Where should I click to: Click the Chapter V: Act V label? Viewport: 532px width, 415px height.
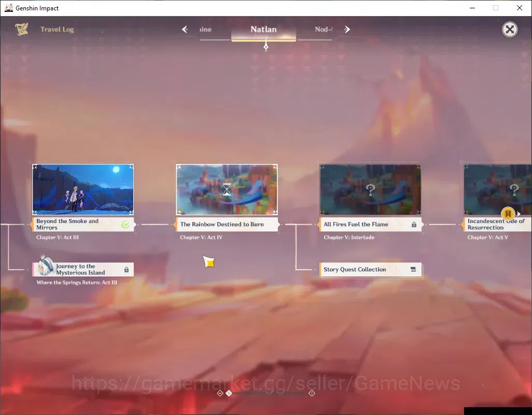(487, 237)
